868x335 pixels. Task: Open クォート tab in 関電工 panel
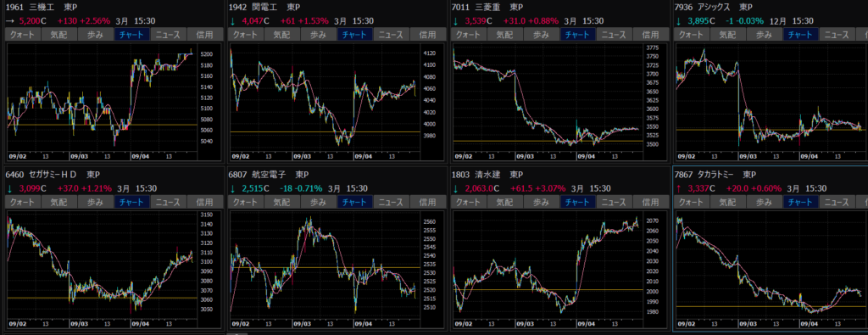[x=246, y=34]
